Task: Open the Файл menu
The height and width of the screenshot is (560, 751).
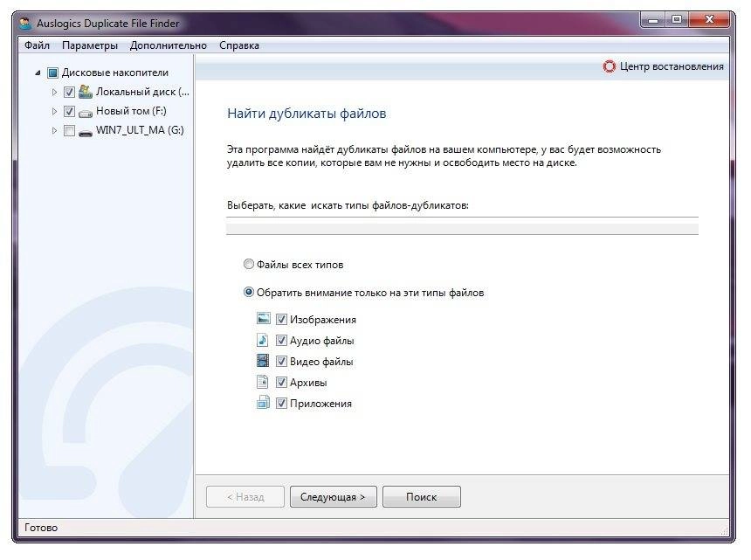Action: [37, 45]
